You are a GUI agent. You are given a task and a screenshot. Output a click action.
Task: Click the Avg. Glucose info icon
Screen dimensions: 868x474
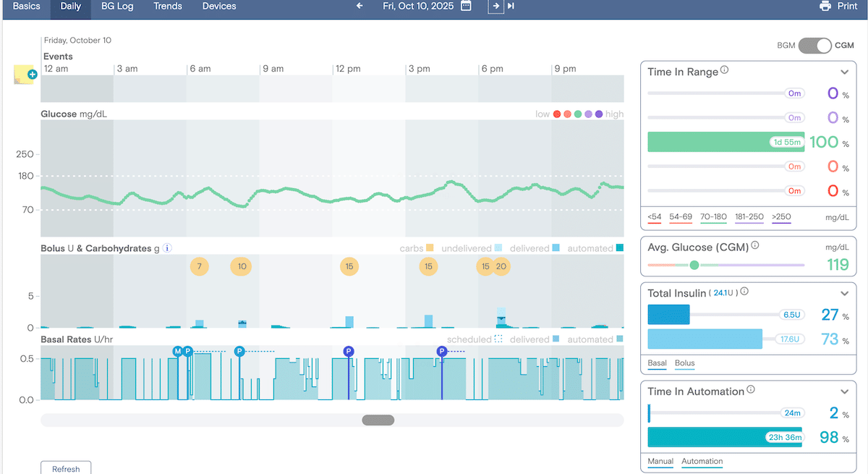pos(755,245)
